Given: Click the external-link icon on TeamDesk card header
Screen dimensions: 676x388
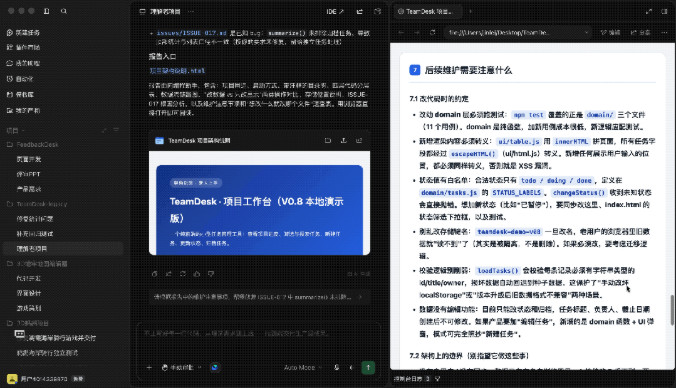Looking at the screenshot, I should click(x=359, y=141).
